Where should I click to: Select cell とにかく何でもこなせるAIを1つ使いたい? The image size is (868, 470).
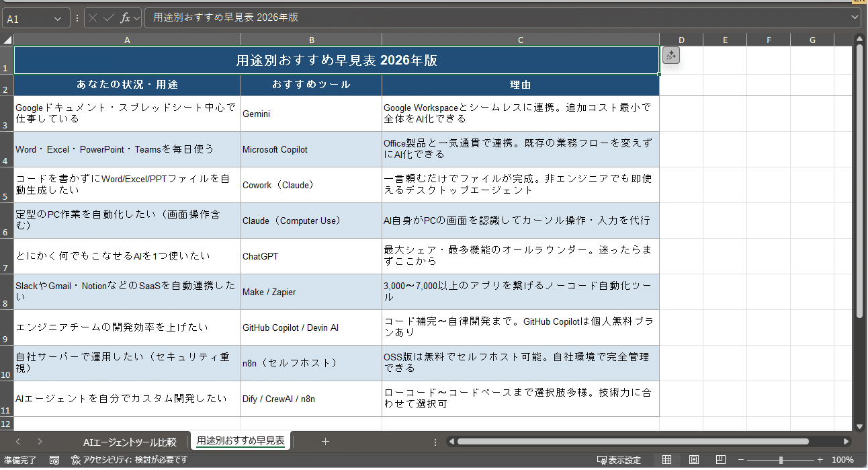point(128,256)
